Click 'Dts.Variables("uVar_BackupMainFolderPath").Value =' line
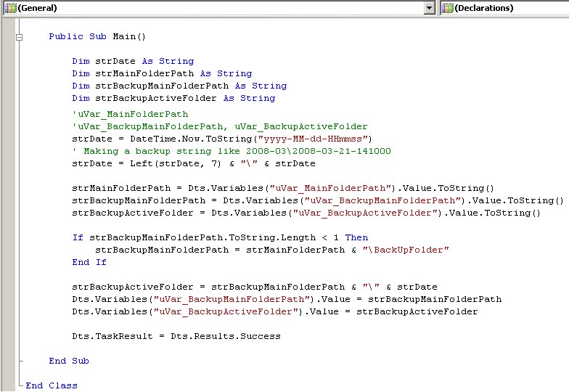This screenshot has height=392, width=569. (x=287, y=299)
